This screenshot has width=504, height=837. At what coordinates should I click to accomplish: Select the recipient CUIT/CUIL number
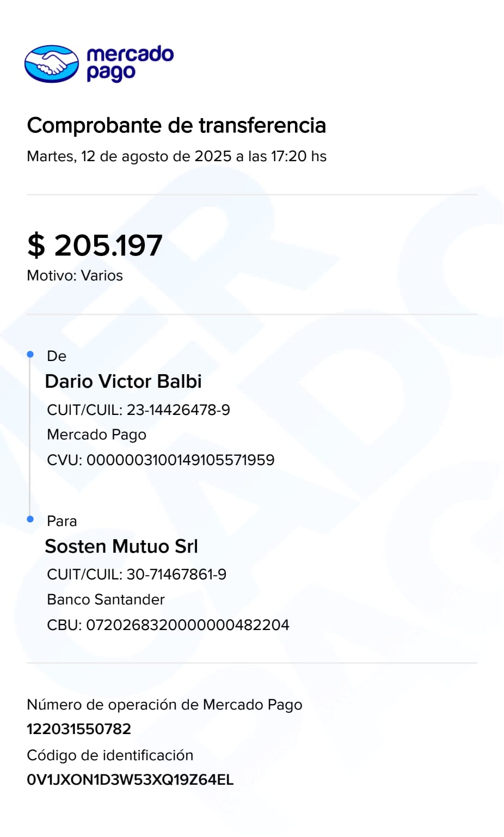176,575
